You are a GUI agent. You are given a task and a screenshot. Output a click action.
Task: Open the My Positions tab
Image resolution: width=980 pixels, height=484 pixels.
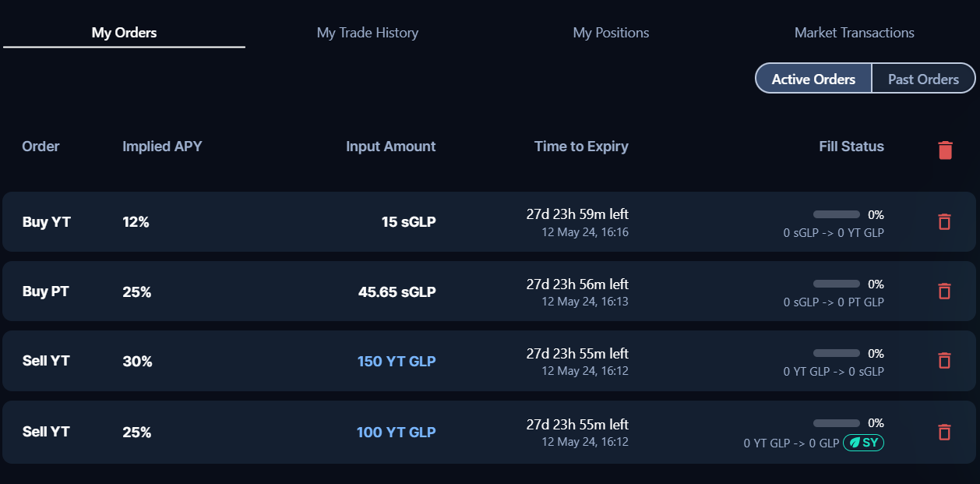(611, 33)
